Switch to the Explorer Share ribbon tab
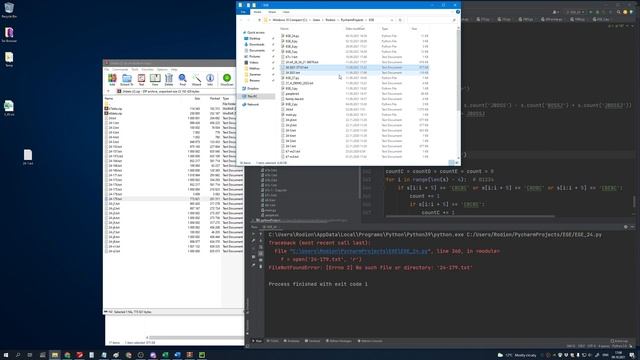Screen dimensions: 640x360 click(272, 12)
